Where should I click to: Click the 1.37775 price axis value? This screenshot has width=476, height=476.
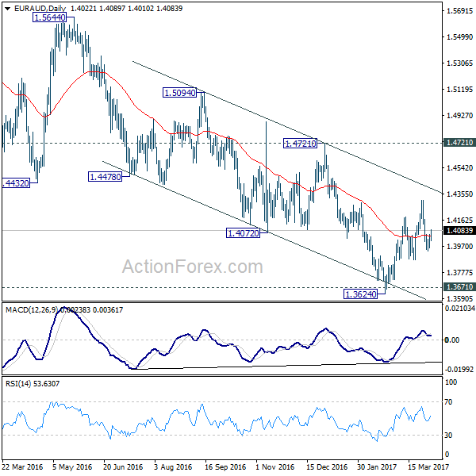(x=459, y=273)
